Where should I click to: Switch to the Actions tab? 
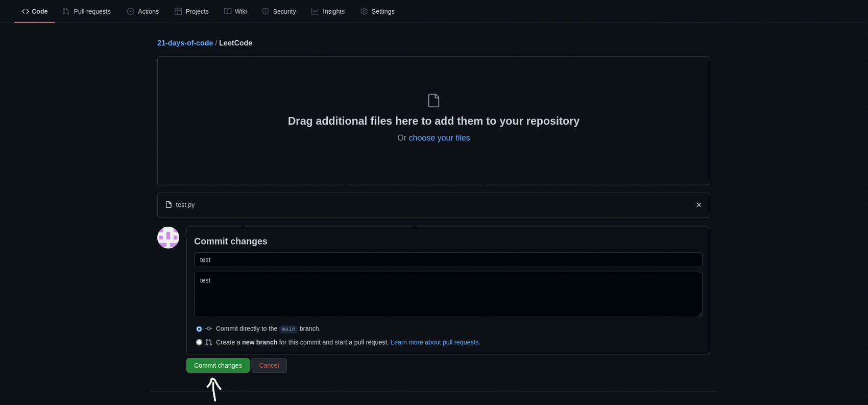pyautogui.click(x=143, y=11)
